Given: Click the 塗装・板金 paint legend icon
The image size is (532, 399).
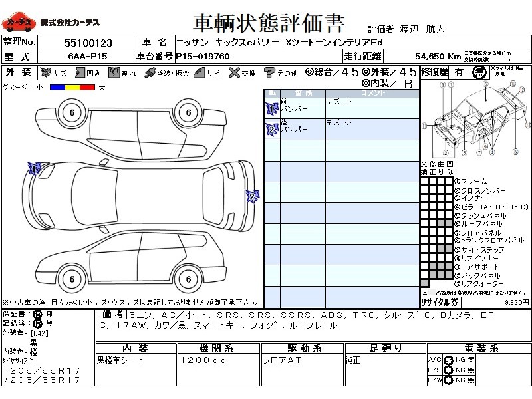Looking at the screenshot, I should point(150,72).
